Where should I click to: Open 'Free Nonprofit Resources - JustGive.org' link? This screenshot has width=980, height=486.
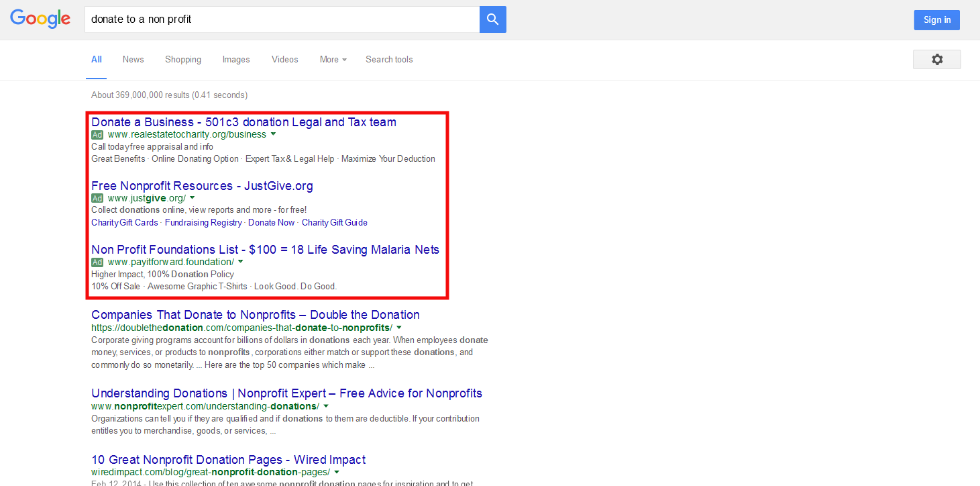(x=202, y=186)
